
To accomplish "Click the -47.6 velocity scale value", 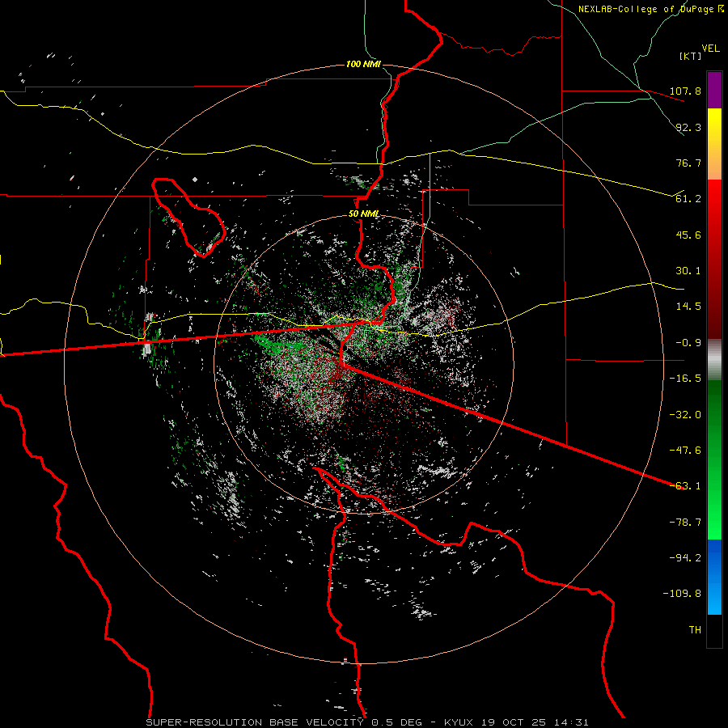I will [685, 451].
